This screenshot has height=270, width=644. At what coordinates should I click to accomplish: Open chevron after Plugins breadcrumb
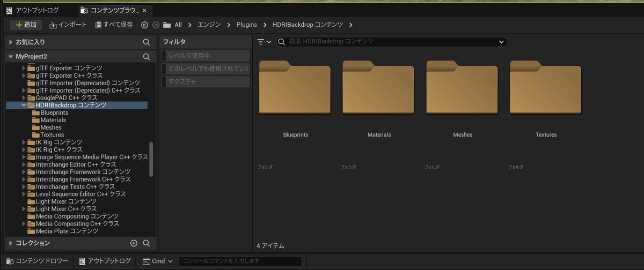click(x=265, y=25)
